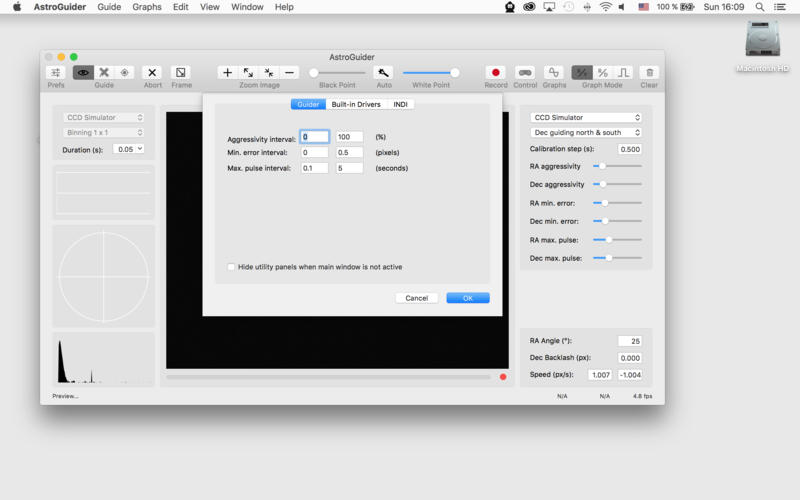Open the Graphs menu in menu bar

click(146, 7)
